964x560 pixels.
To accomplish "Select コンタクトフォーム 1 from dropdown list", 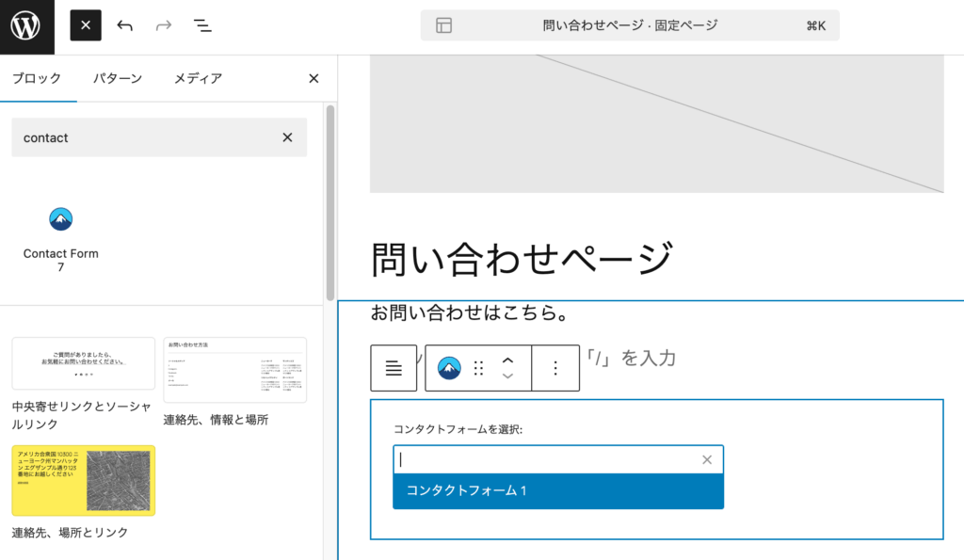I will pos(558,490).
